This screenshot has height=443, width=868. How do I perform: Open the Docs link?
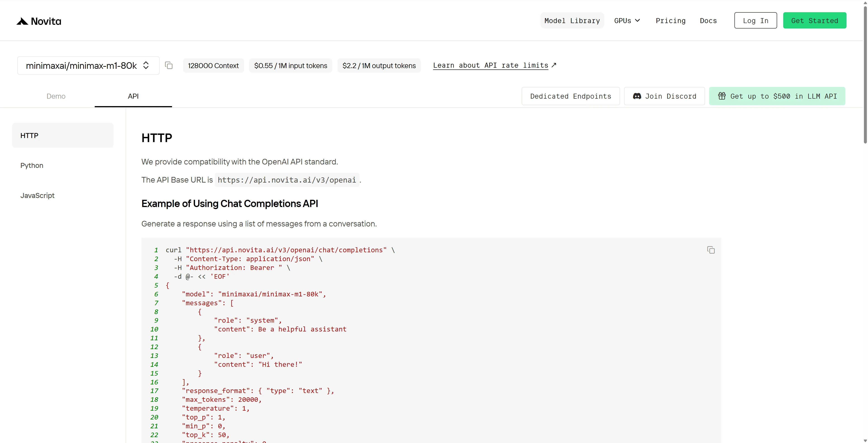coord(708,21)
